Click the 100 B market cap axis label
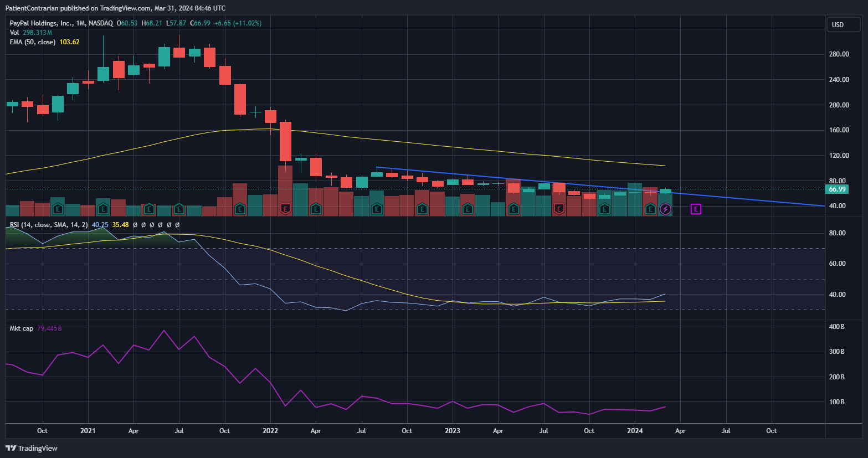 pyautogui.click(x=837, y=402)
